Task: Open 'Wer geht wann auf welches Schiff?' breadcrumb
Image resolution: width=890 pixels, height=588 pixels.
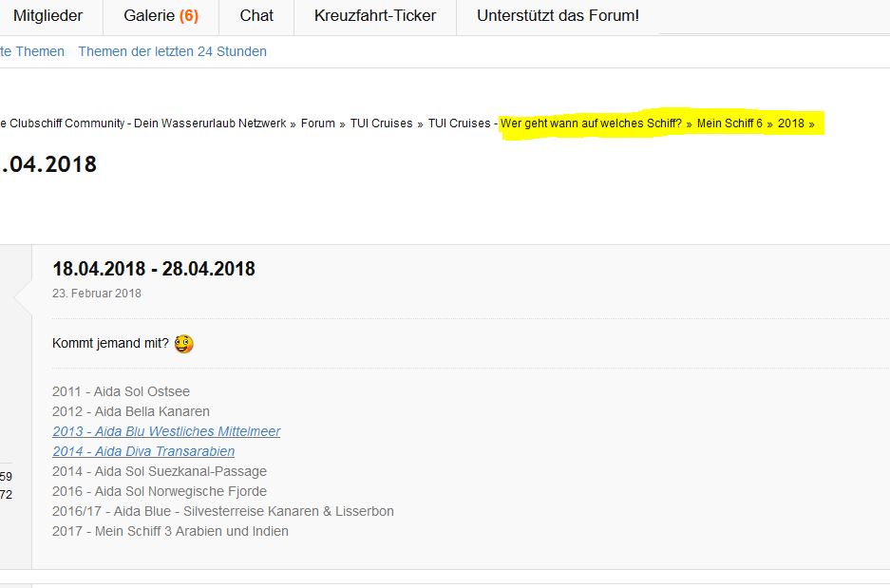Action: pos(591,123)
